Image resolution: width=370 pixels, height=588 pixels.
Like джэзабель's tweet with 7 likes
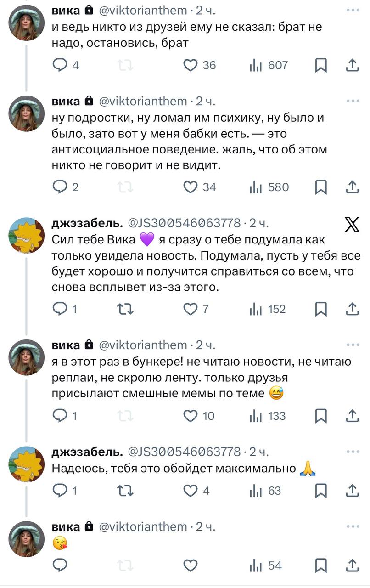191,309
